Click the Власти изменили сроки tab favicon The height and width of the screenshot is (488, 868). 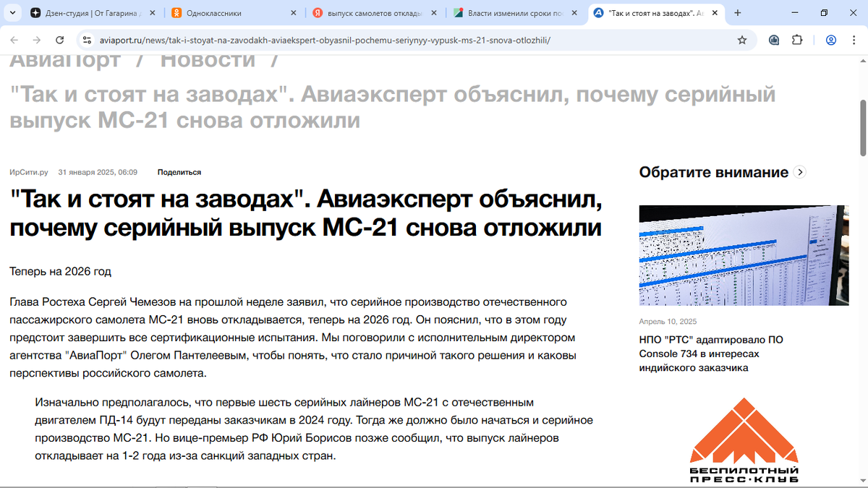click(459, 13)
